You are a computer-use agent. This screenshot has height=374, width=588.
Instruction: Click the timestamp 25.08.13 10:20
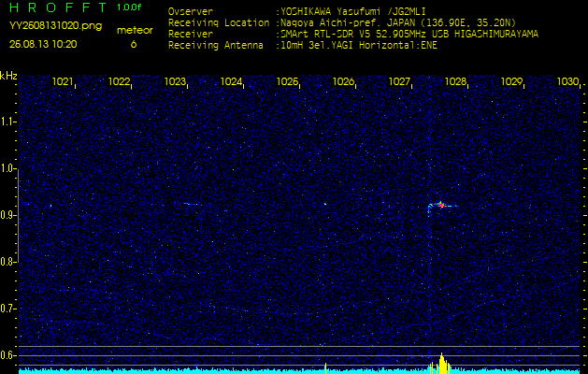click(x=43, y=44)
